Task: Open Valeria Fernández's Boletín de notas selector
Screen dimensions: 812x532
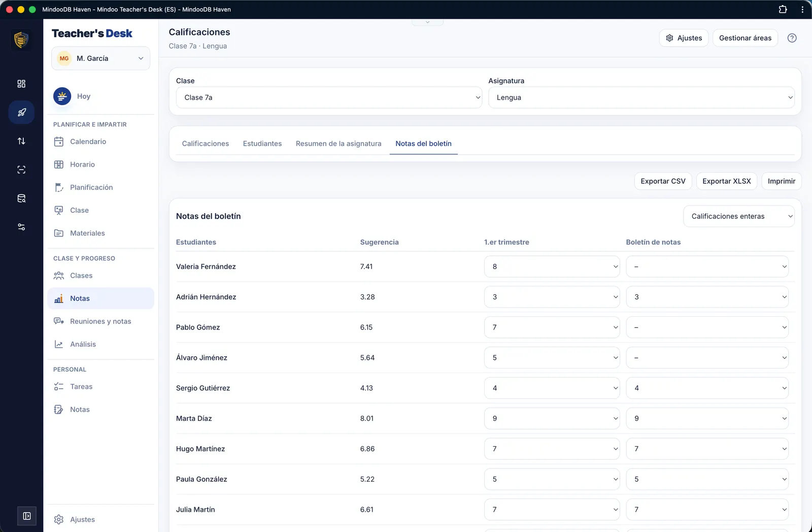Action: pos(707,267)
